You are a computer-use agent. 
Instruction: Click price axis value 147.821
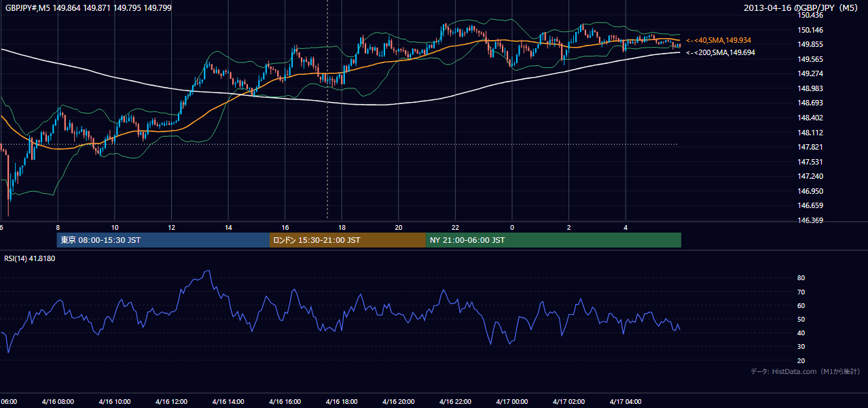tap(811, 147)
